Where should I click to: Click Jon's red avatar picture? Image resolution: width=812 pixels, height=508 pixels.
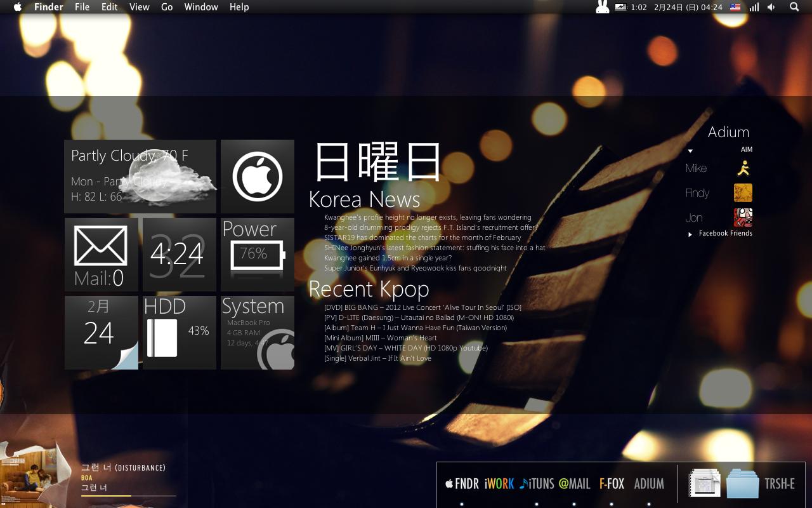(743, 218)
